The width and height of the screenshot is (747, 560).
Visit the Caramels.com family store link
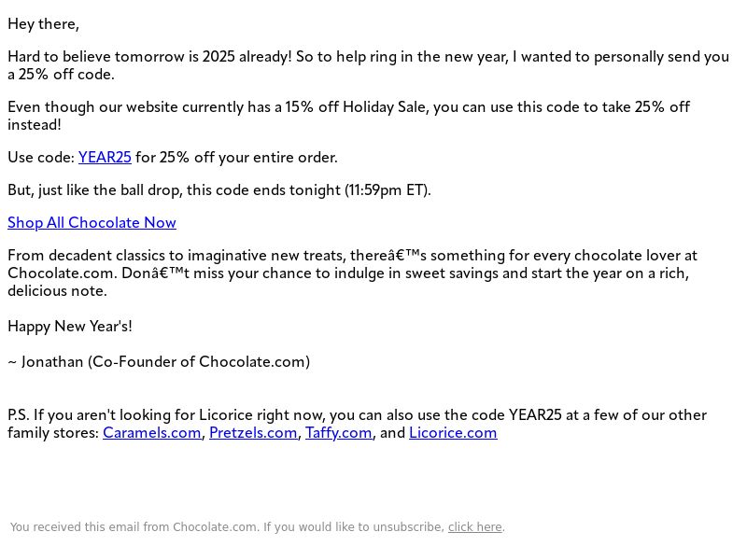152,432
